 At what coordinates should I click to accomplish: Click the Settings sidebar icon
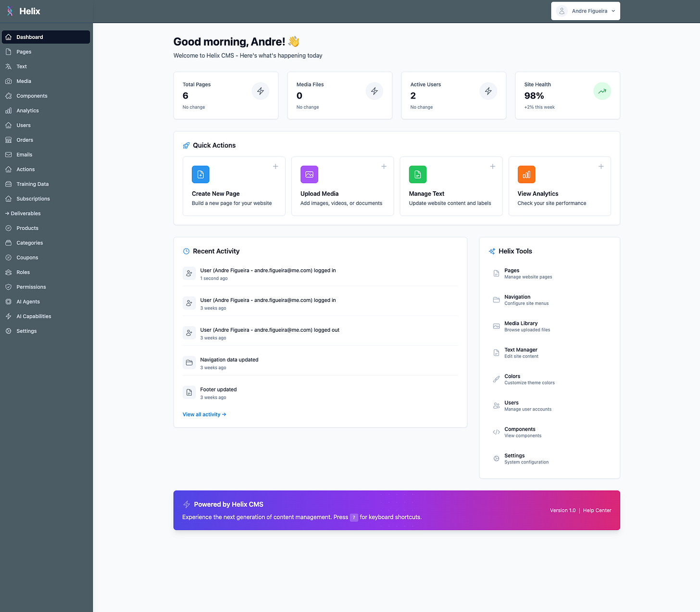[x=8, y=331]
